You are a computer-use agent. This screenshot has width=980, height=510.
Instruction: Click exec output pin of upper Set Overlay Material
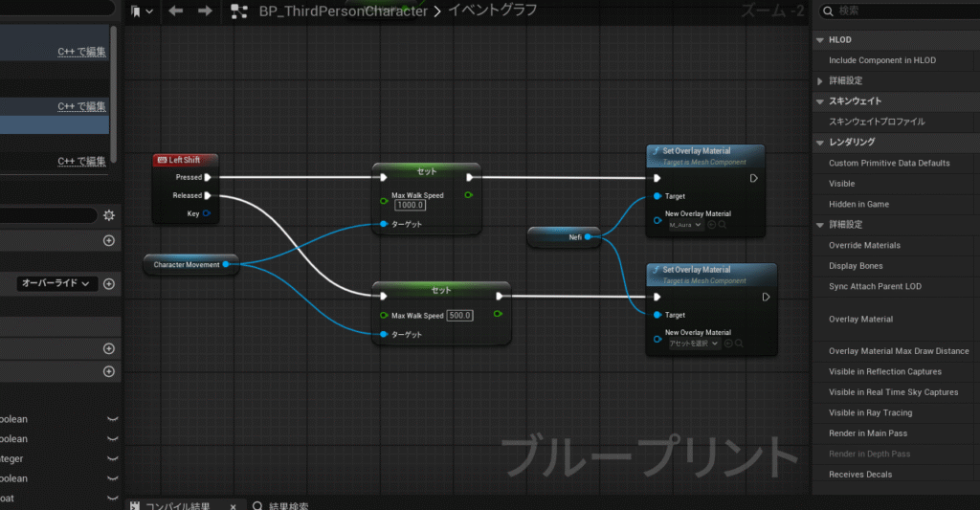[754, 179]
